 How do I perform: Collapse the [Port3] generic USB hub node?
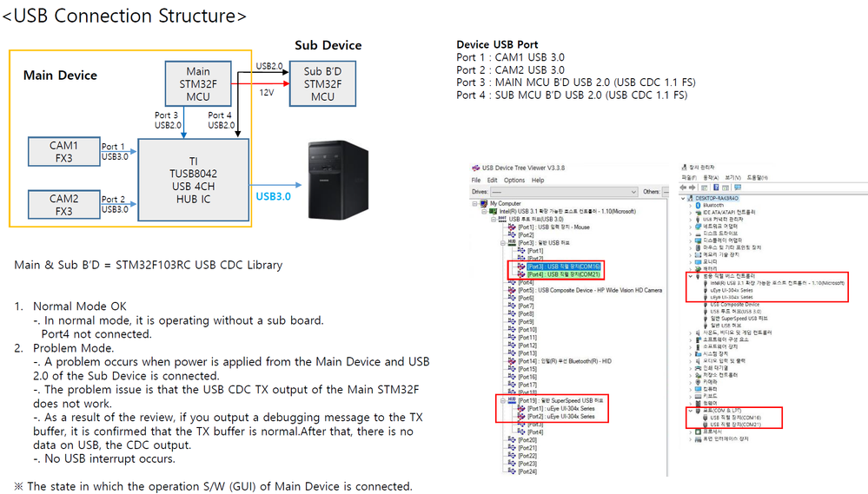pyautogui.click(x=503, y=243)
